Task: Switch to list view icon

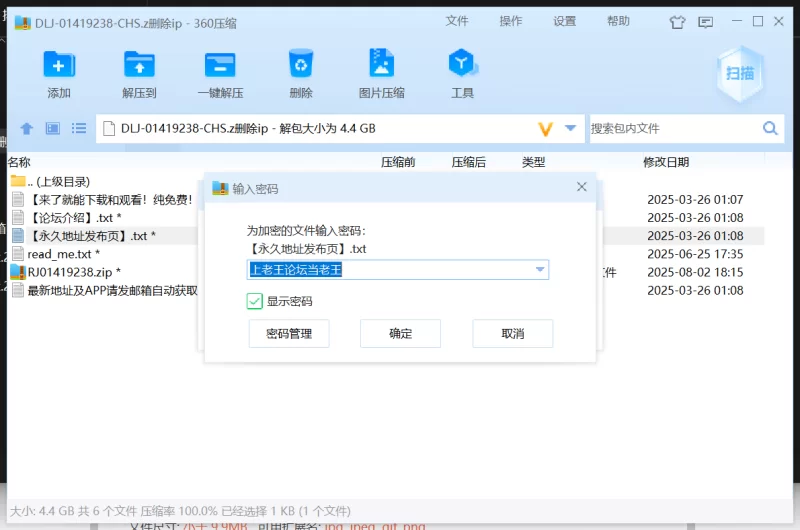Action: click(x=79, y=129)
